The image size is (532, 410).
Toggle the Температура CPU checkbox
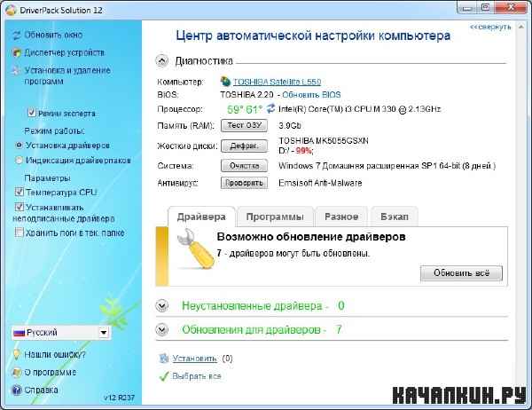pyautogui.click(x=20, y=192)
